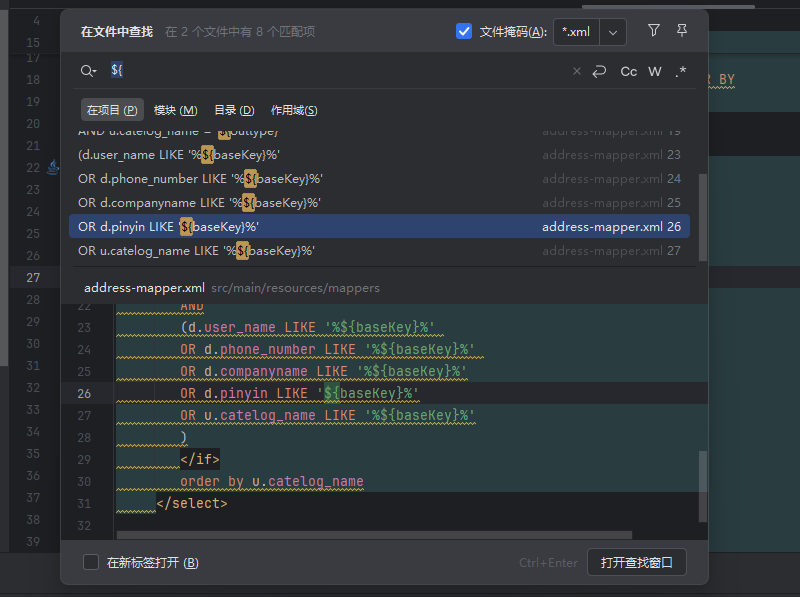Check the 在新标签打开 checkbox
The width and height of the screenshot is (800, 597).
91,562
